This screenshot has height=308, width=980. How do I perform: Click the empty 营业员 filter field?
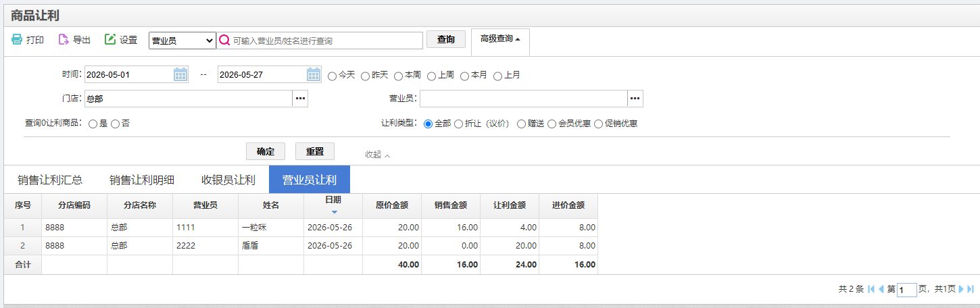click(x=524, y=99)
